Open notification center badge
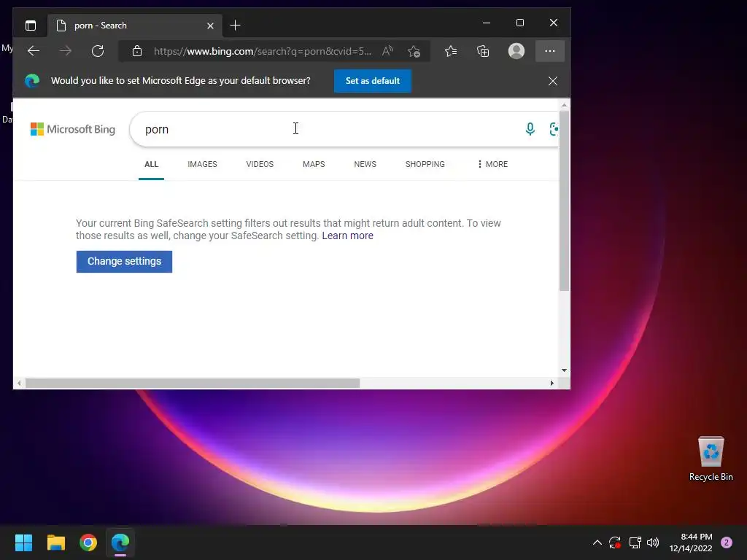747x560 pixels. [x=727, y=542]
